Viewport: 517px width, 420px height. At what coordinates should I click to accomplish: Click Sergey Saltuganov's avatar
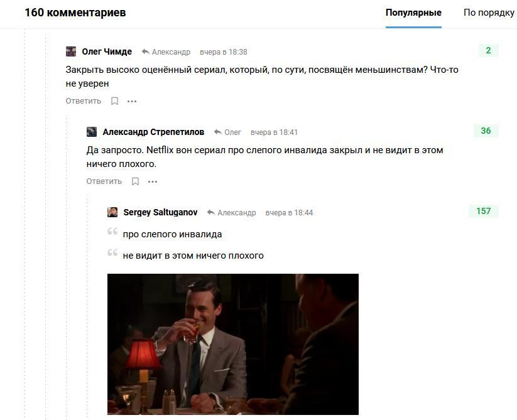click(x=112, y=212)
